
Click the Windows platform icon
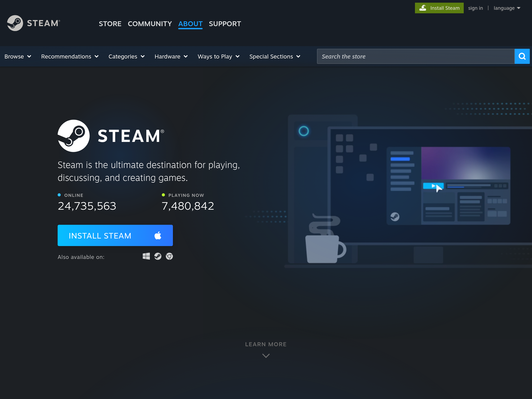[146, 256]
